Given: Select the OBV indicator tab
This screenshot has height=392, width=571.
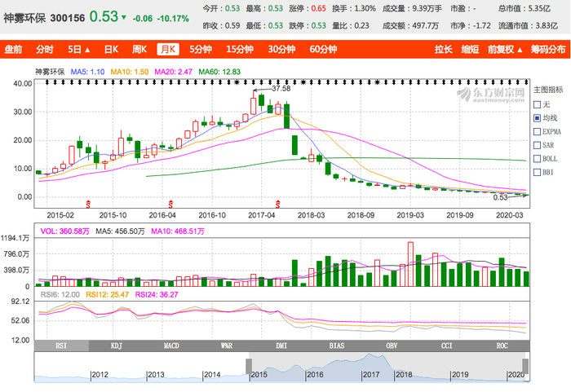Looking at the screenshot, I should (392, 346).
